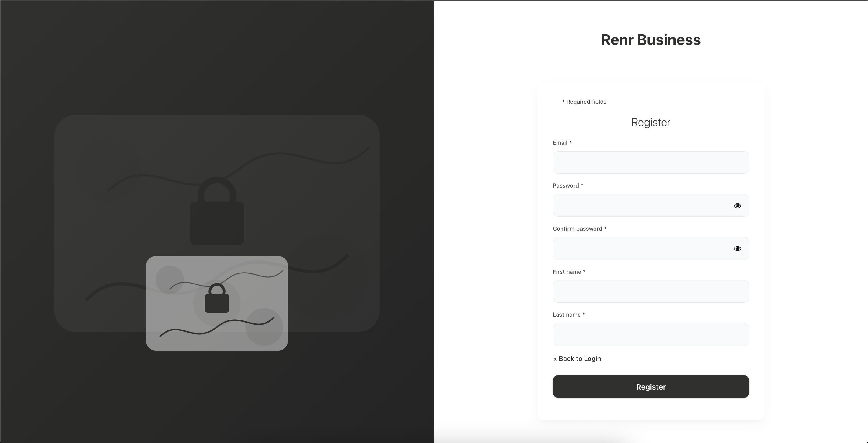Follow the « Back to Login link

(577, 359)
